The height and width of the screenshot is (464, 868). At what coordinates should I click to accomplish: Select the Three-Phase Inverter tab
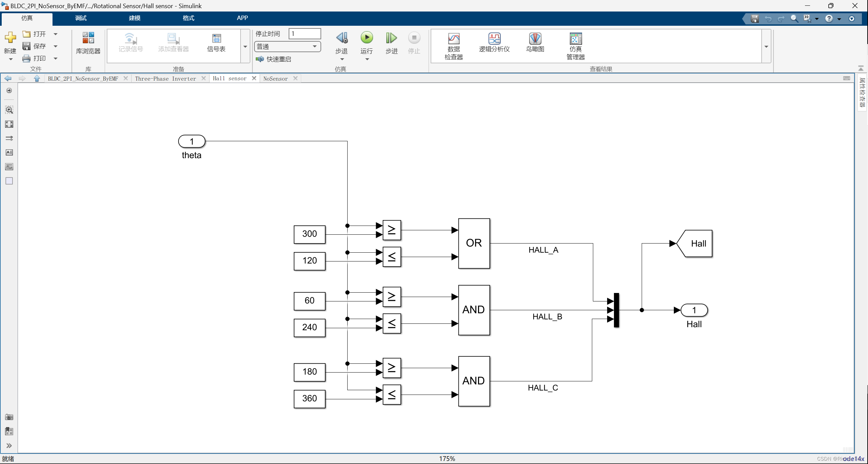point(165,79)
